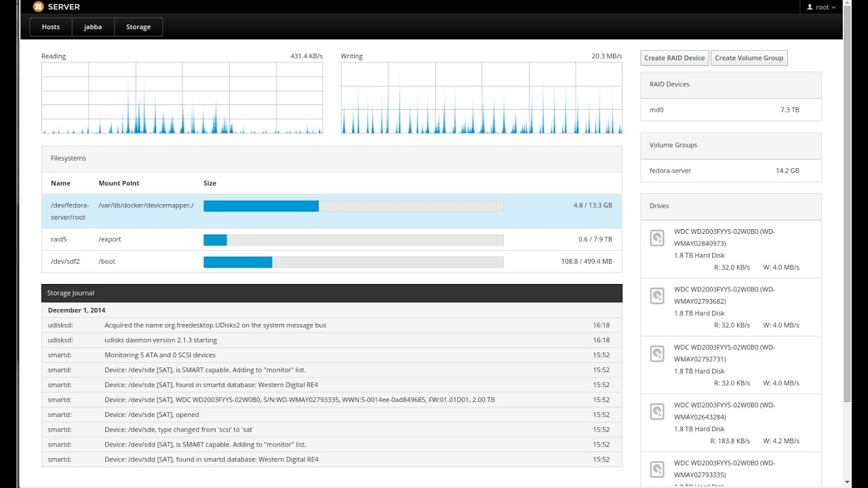Click journal entry with S/N:WD-WMAY02793335
This screenshot has width=868, height=488.
[x=332, y=400]
